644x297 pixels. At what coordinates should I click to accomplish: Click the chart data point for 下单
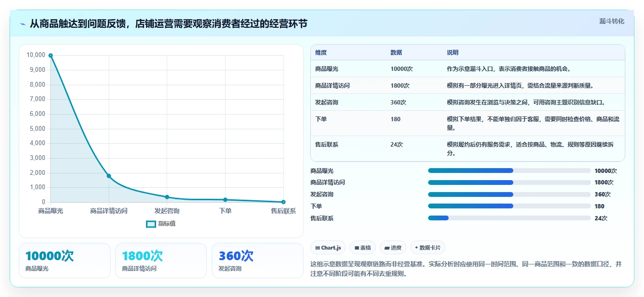pyautogui.click(x=225, y=200)
